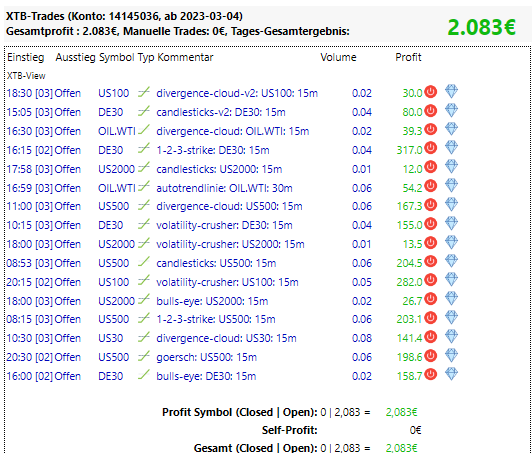Click chart type icon in divergence-cloud US30 row
The image size is (532, 453).
(144, 337)
